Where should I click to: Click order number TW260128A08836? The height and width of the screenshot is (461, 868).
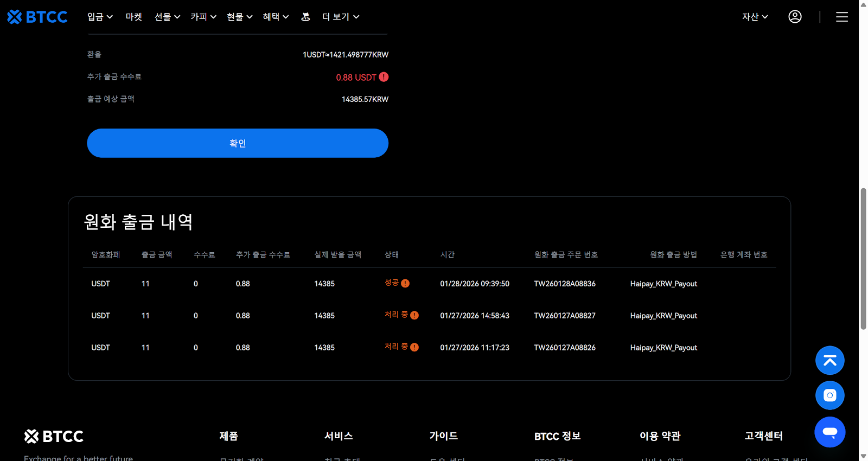(x=565, y=284)
